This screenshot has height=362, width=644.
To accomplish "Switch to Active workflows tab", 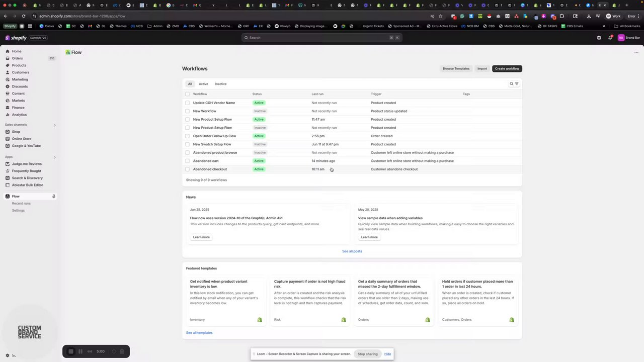I will pos(203,84).
